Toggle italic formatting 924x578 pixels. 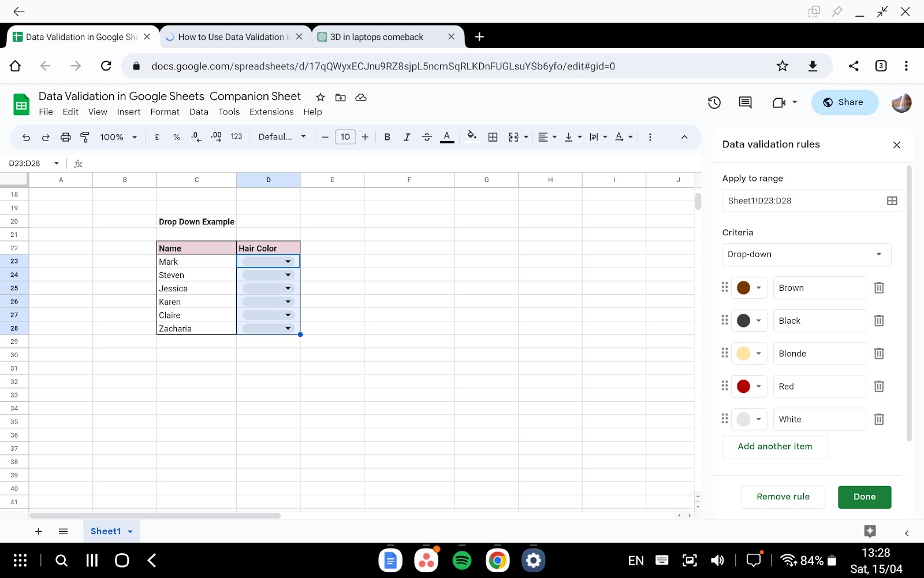coord(407,137)
